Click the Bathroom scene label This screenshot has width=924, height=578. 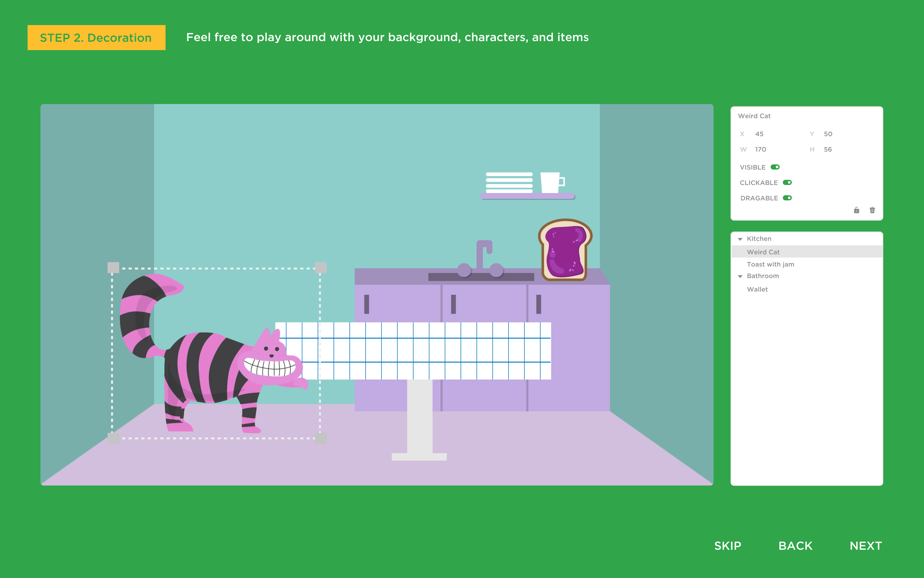point(763,276)
